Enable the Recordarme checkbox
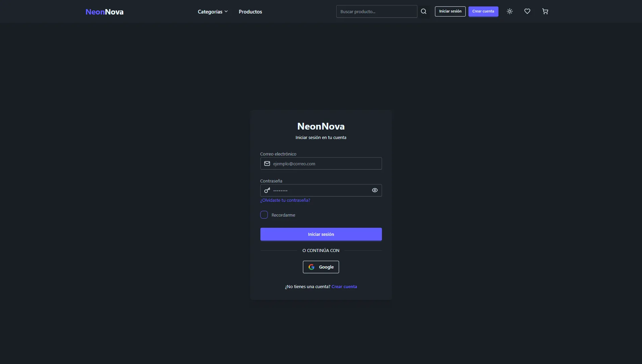 [264, 215]
